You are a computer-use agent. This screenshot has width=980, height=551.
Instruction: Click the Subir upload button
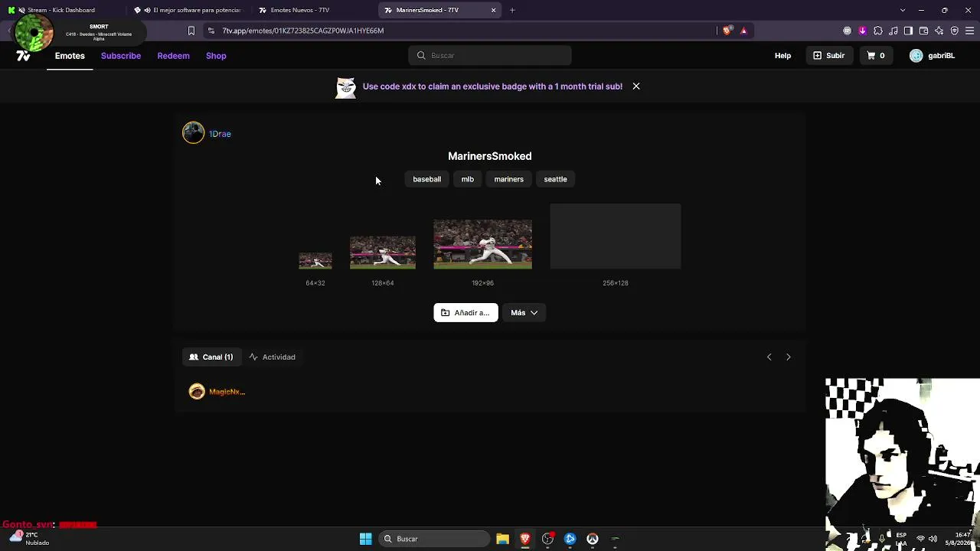point(828,56)
